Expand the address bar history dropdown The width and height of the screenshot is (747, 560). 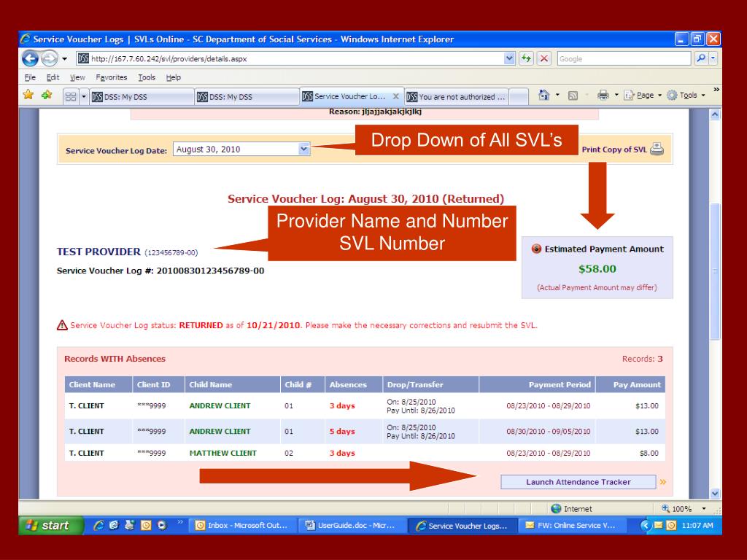[509, 58]
